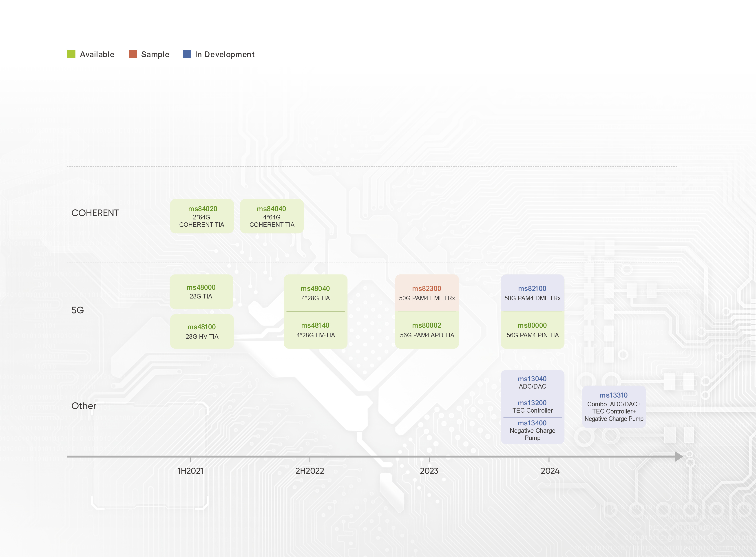Click the 'ADC/DAC' description under ms13040

pyautogui.click(x=533, y=386)
